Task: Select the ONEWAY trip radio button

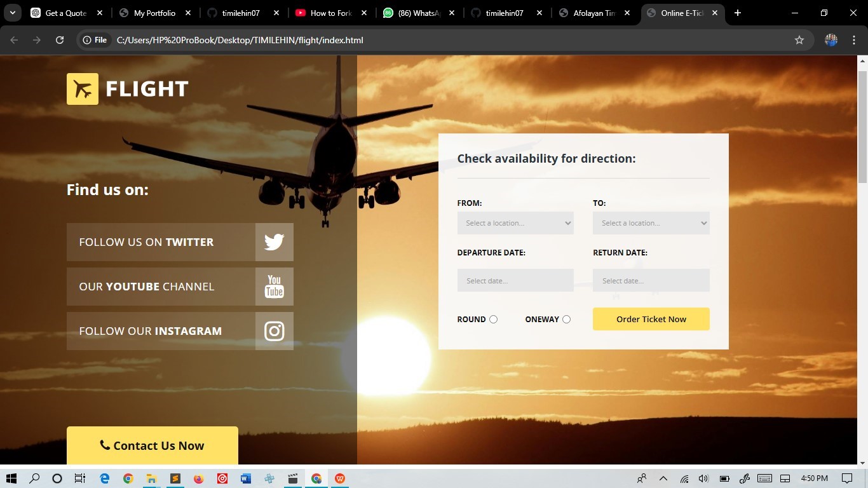Action: tap(566, 320)
